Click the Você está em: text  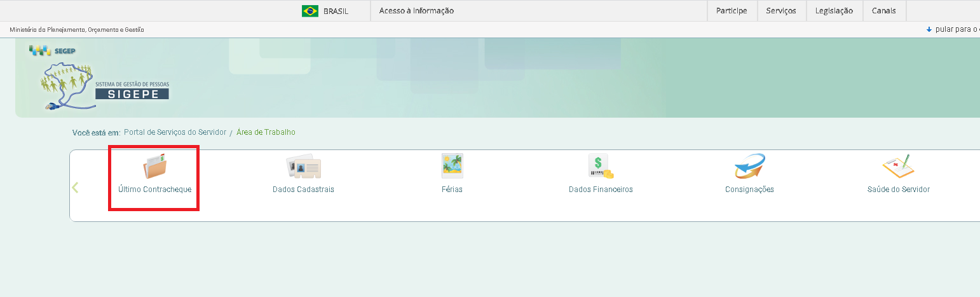point(97,133)
